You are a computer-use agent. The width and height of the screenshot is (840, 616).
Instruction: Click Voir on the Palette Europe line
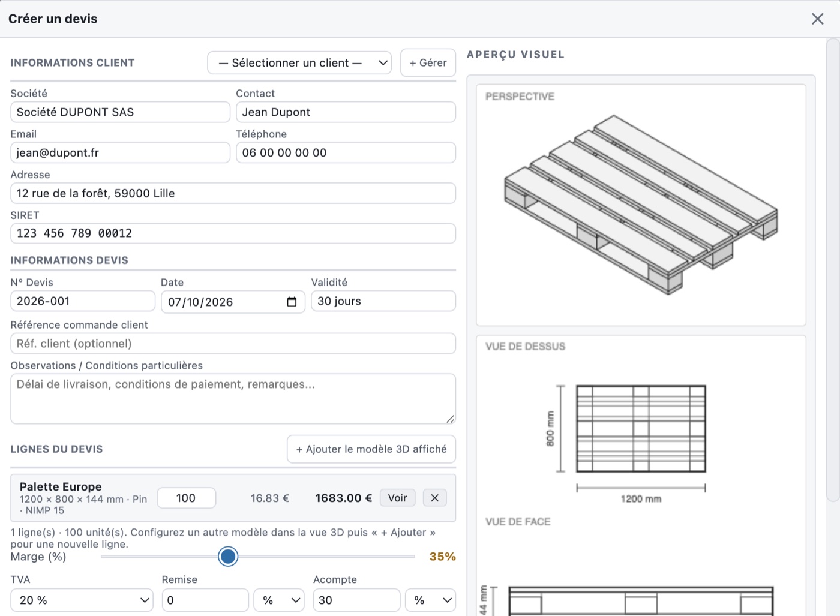pos(397,498)
